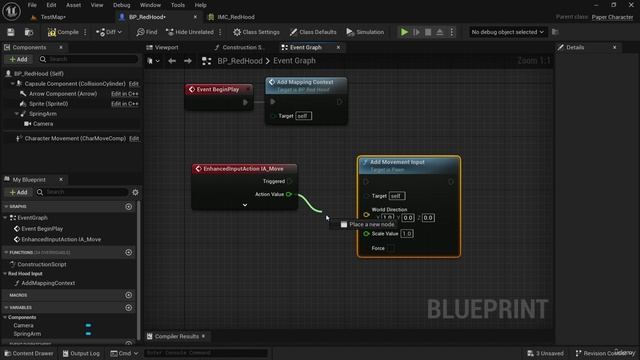Open play options menu dots

pyautogui.click(x=452, y=32)
